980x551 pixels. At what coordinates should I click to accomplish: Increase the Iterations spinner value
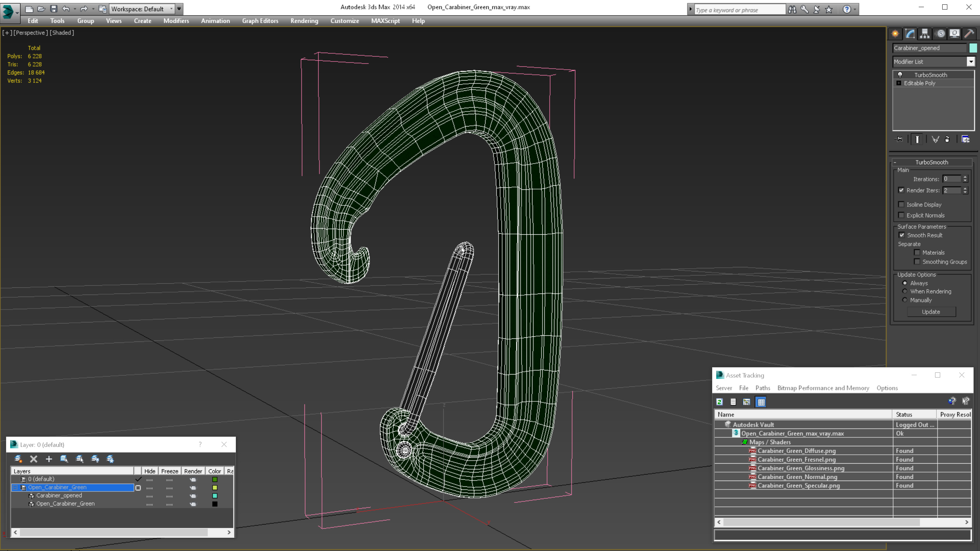[965, 177]
